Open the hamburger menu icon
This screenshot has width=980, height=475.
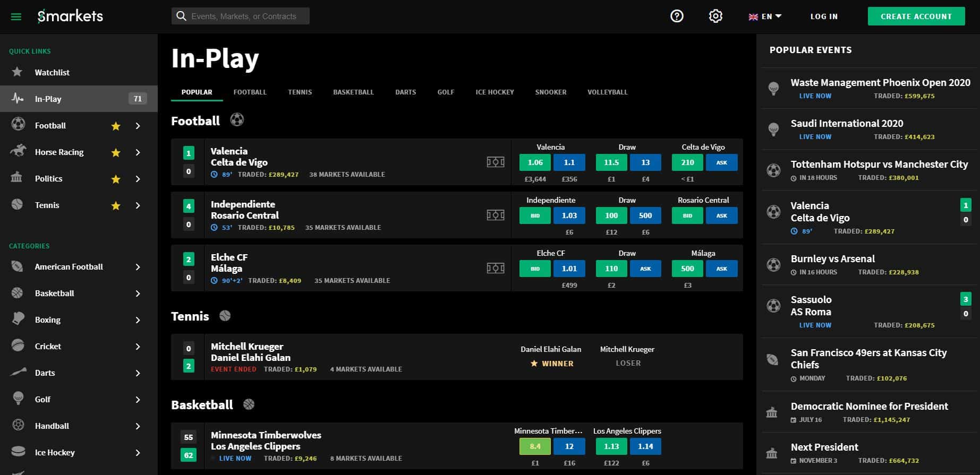pos(16,17)
